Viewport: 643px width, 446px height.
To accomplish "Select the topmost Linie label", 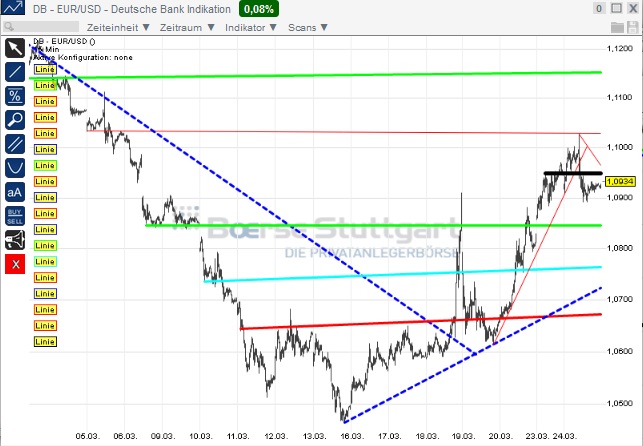I will tap(45, 69).
